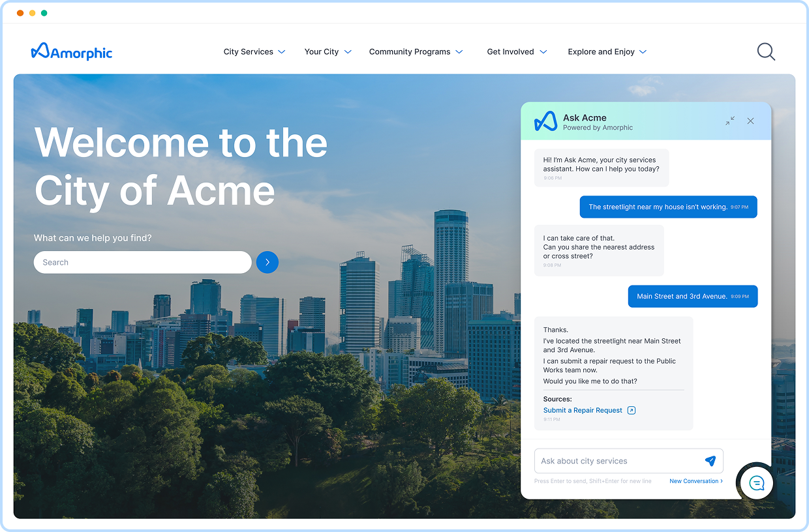Screen dimensions: 809x532
Task: Click external link icon beside Repair Request
Action: point(631,411)
